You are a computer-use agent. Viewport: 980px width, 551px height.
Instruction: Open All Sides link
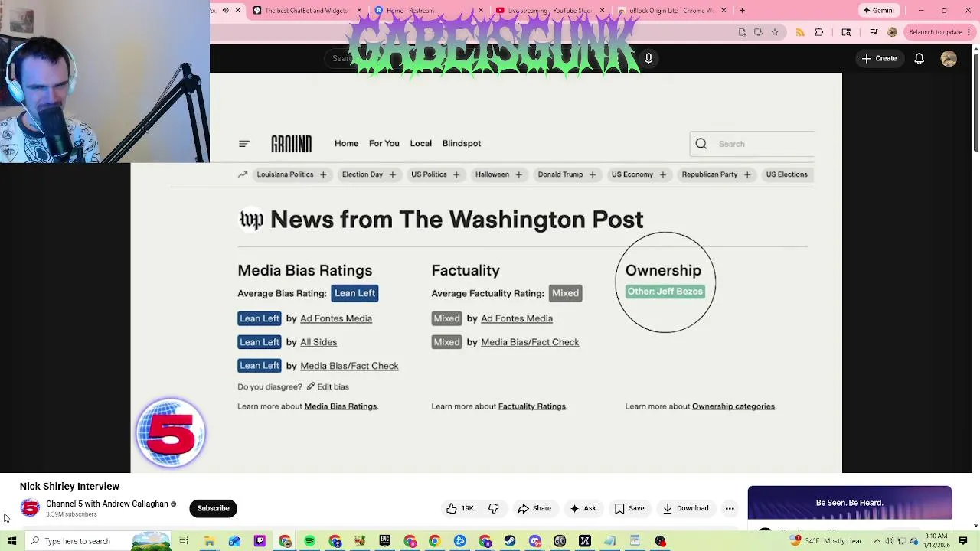point(318,342)
